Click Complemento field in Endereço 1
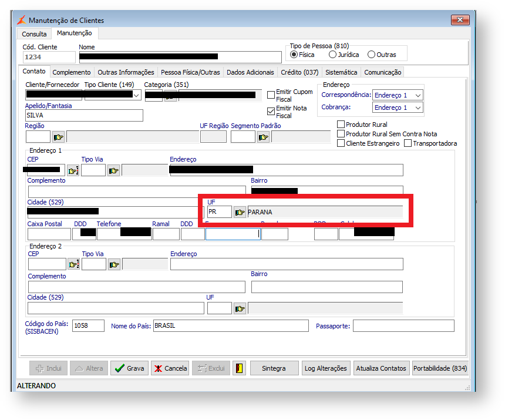Image resolution: width=505 pixels, height=420 pixels. 137,191
